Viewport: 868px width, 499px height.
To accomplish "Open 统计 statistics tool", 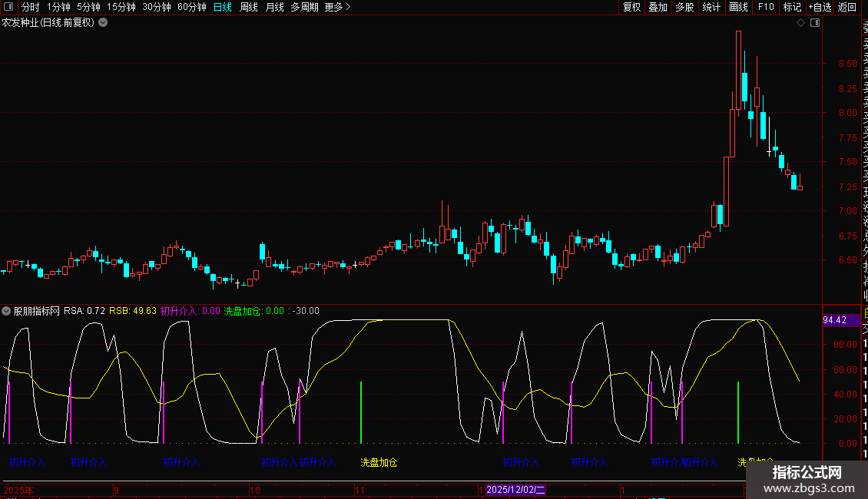I will click(x=711, y=7).
